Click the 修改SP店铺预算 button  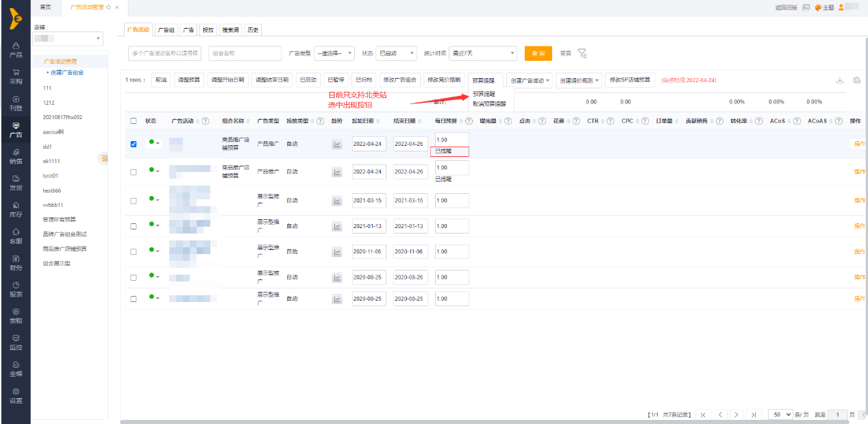click(630, 79)
